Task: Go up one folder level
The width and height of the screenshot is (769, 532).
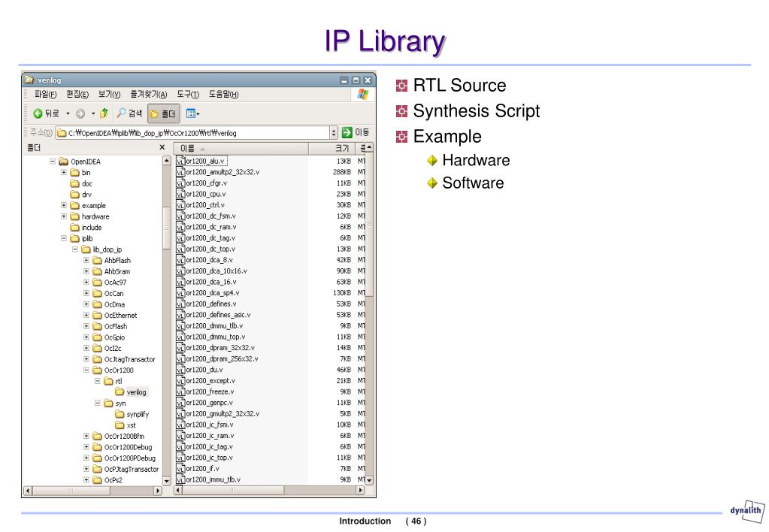Action: 104,113
